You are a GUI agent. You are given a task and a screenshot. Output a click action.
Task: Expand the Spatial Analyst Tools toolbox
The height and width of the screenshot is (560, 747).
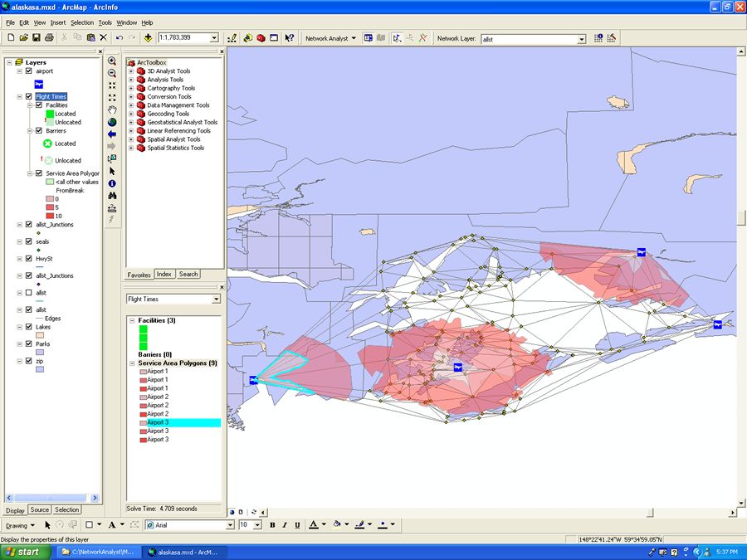pyautogui.click(x=131, y=139)
